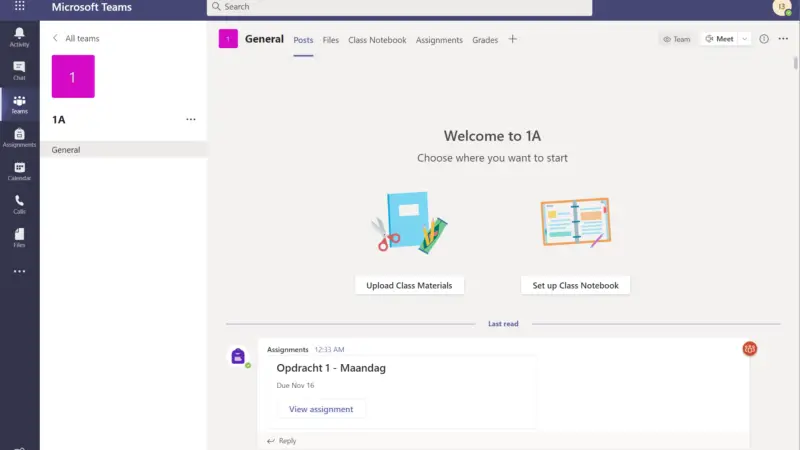This screenshot has width=800, height=450.
Task: Expand the Meet dropdown arrow
Action: tap(744, 39)
